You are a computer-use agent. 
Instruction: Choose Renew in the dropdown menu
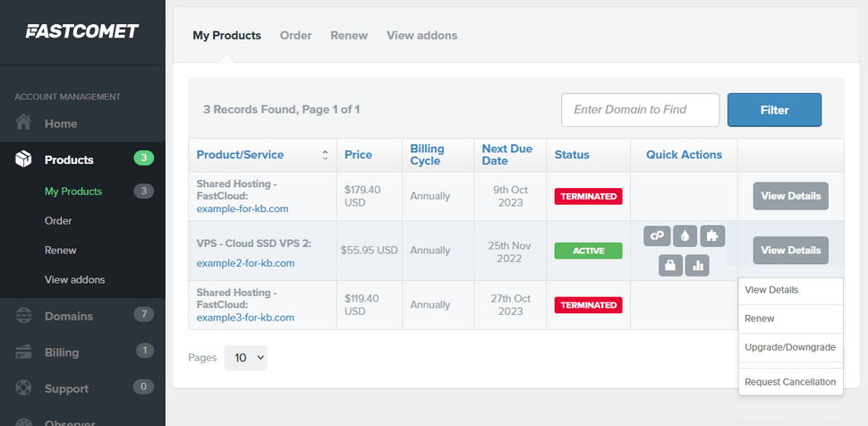click(x=790, y=319)
